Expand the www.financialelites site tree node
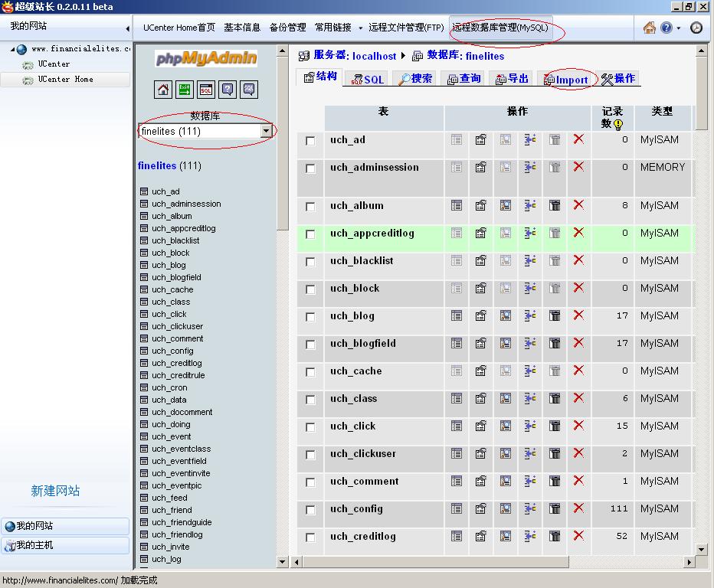This screenshot has height=588, width=714. tap(13, 49)
